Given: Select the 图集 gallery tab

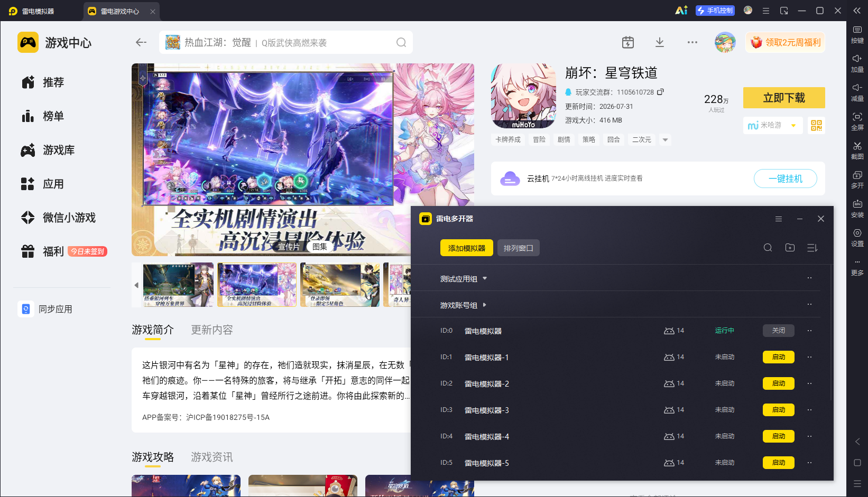Looking at the screenshot, I should 320,247.
